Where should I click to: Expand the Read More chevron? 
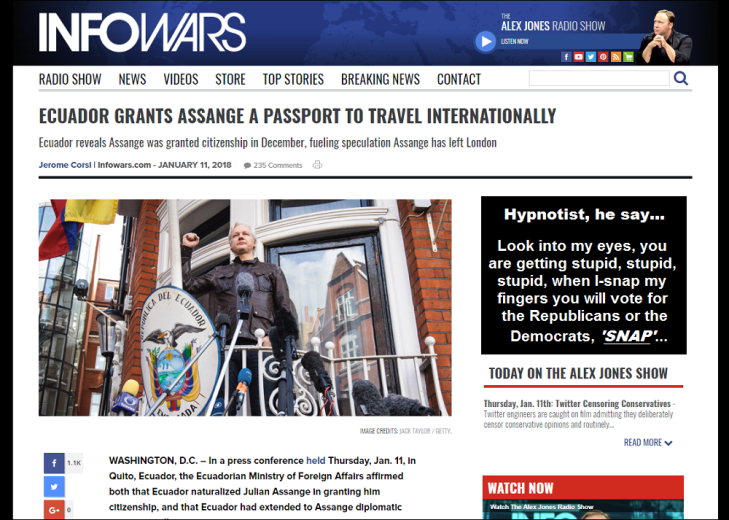tap(669, 443)
